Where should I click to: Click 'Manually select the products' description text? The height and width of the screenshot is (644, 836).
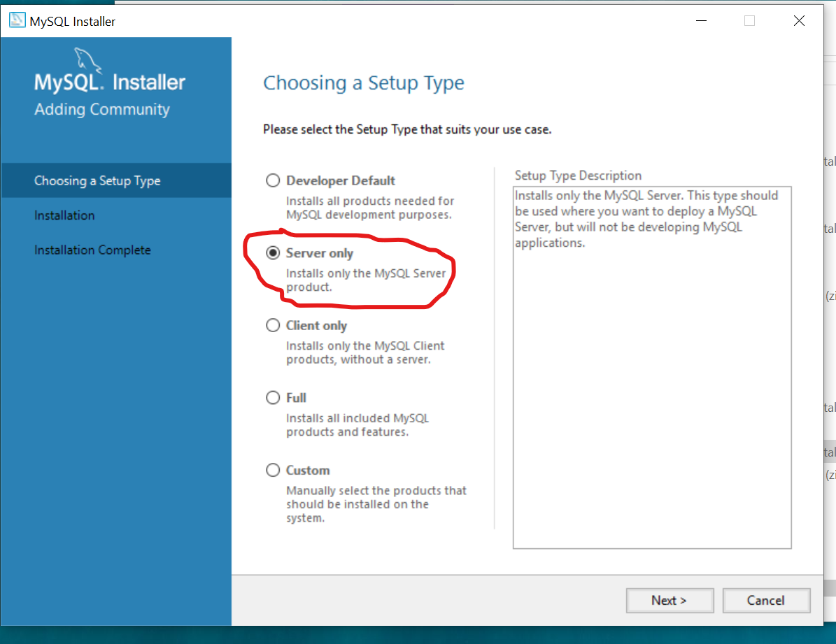click(x=376, y=503)
